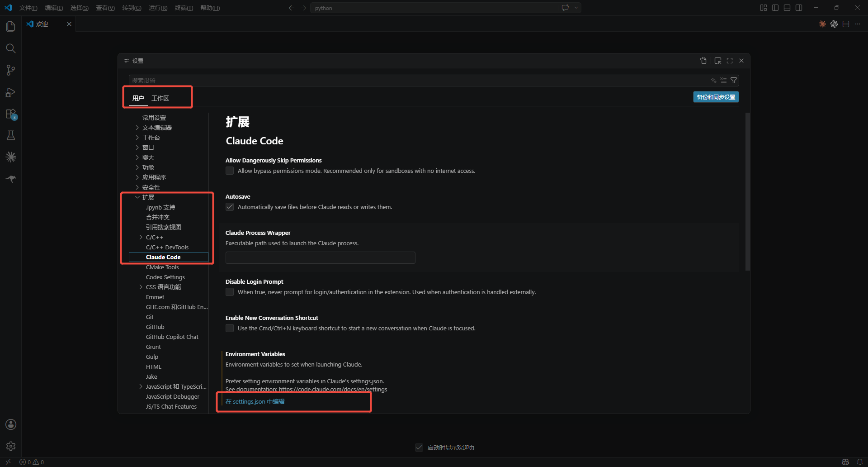The height and width of the screenshot is (467, 868).
Task: Expand the 文本编辑器 tree node
Action: [137, 128]
